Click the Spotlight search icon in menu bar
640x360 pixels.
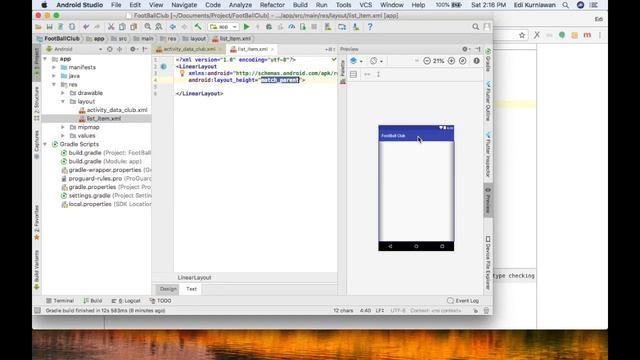click(x=565, y=5)
